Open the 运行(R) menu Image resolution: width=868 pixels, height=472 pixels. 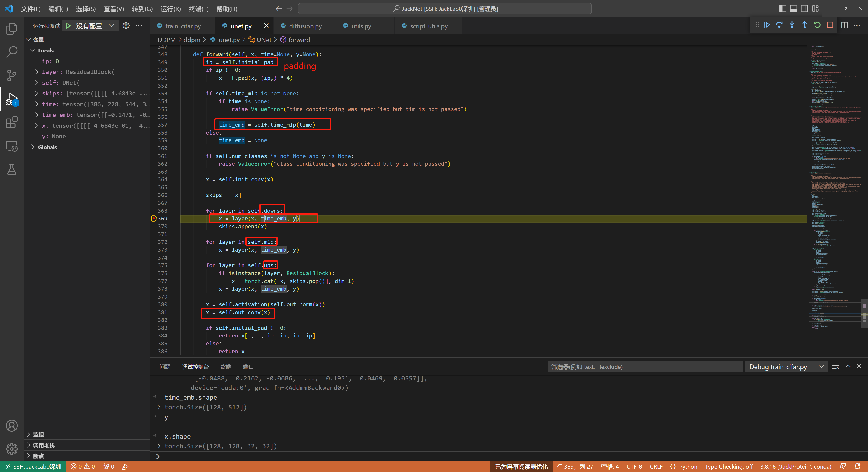click(170, 9)
